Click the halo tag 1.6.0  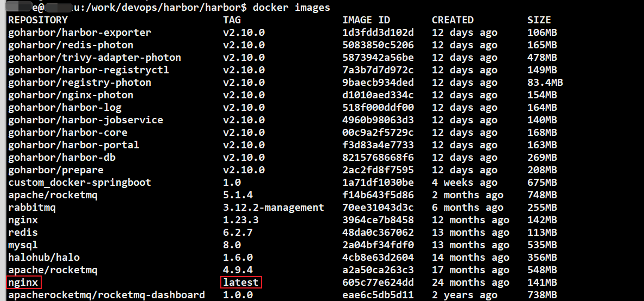click(x=238, y=258)
